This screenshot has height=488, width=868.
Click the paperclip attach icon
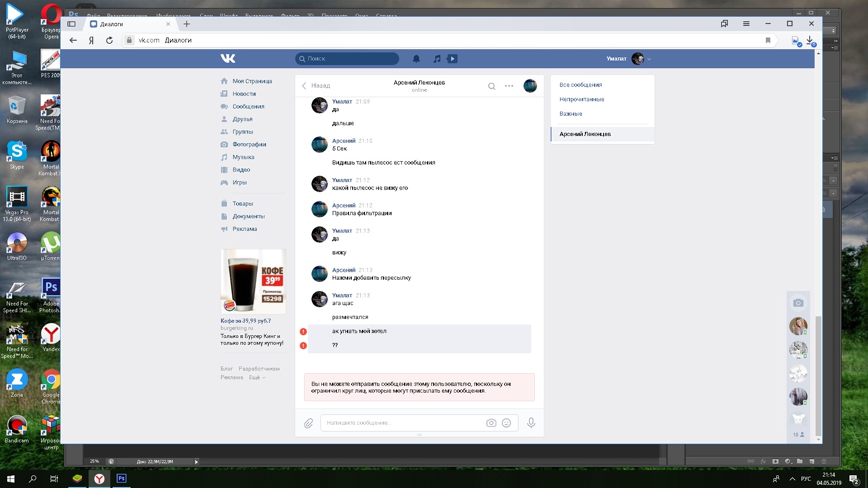308,423
